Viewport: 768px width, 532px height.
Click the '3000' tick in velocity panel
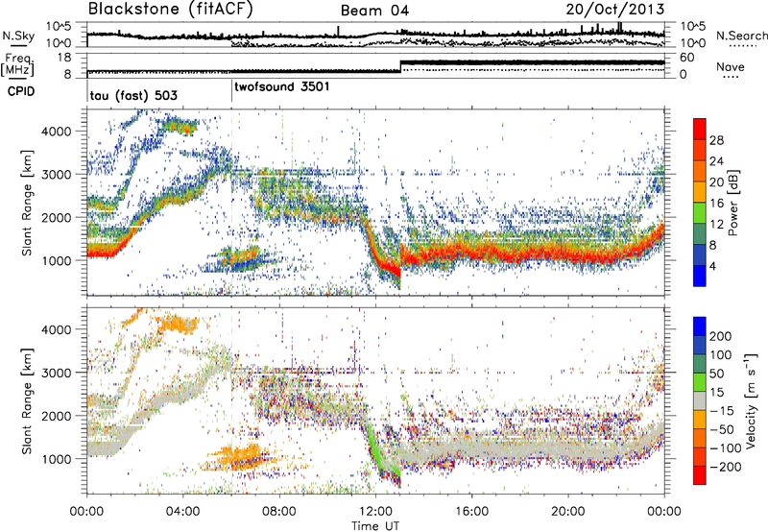[x=57, y=373]
